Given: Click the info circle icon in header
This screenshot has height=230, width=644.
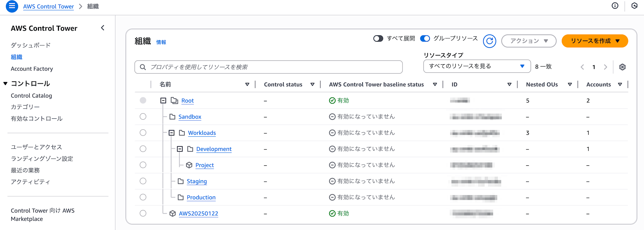Looking at the screenshot, I should tap(615, 6).
